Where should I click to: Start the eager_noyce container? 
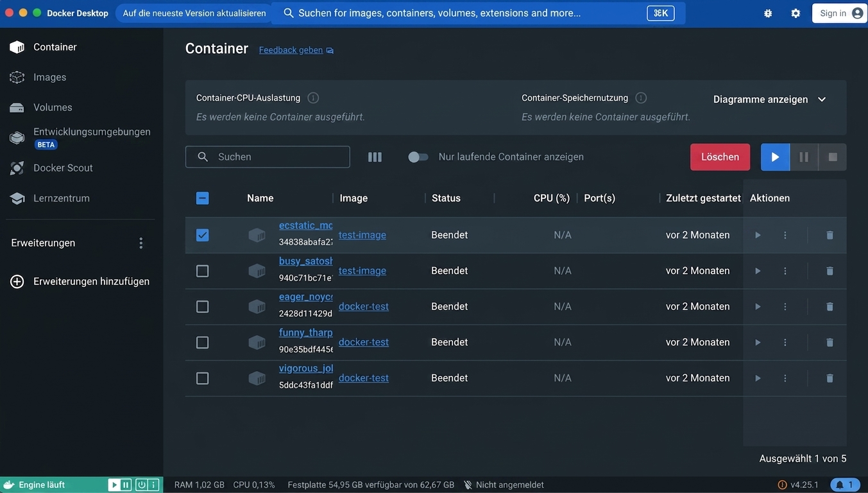click(758, 307)
